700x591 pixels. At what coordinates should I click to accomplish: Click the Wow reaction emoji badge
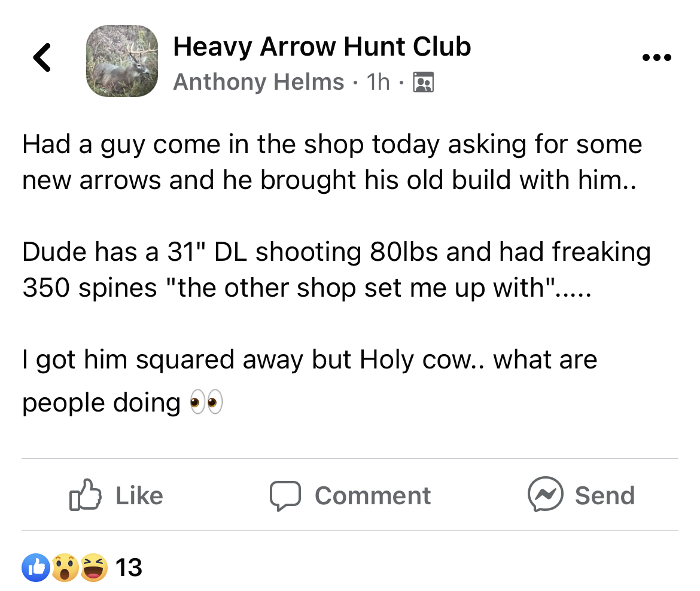coord(65,567)
